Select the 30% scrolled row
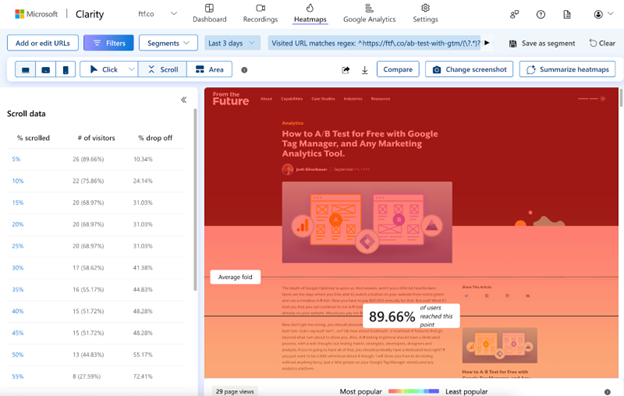Viewport: 624px width, 396px height. pyautogui.click(x=96, y=268)
